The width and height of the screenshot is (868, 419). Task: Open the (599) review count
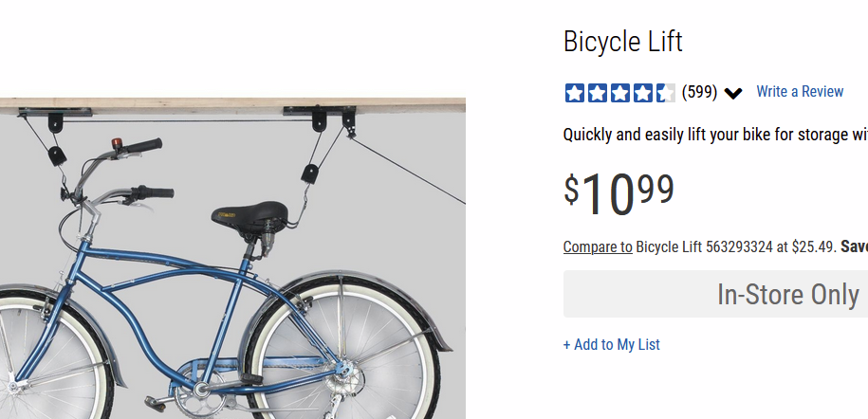pyautogui.click(x=699, y=92)
